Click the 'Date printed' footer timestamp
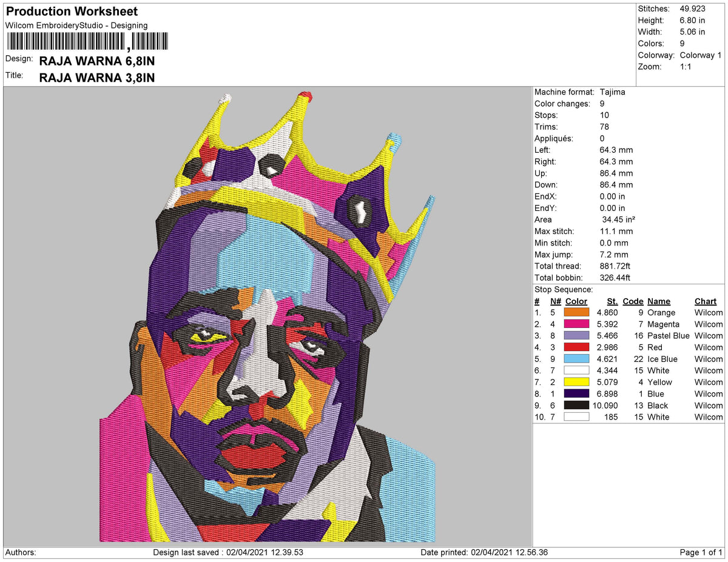 click(485, 552)
